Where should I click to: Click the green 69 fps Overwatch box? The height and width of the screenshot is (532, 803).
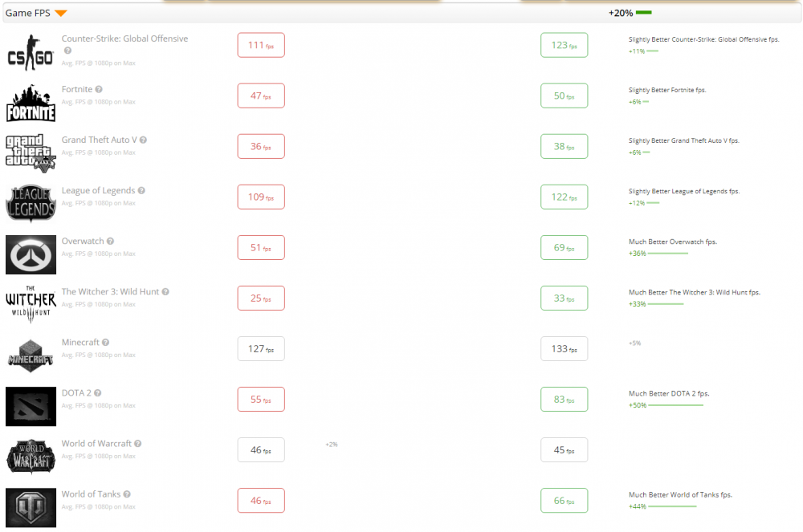565,248
